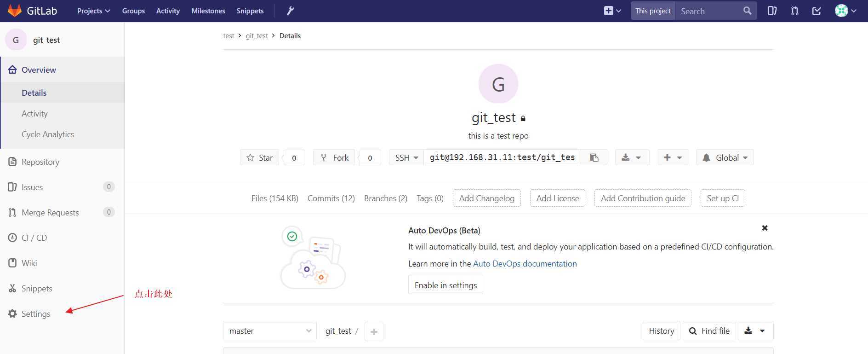Open the Files (154 KB) link
Viewport: 868px width, 354px height.
click(x=275, y=198)
